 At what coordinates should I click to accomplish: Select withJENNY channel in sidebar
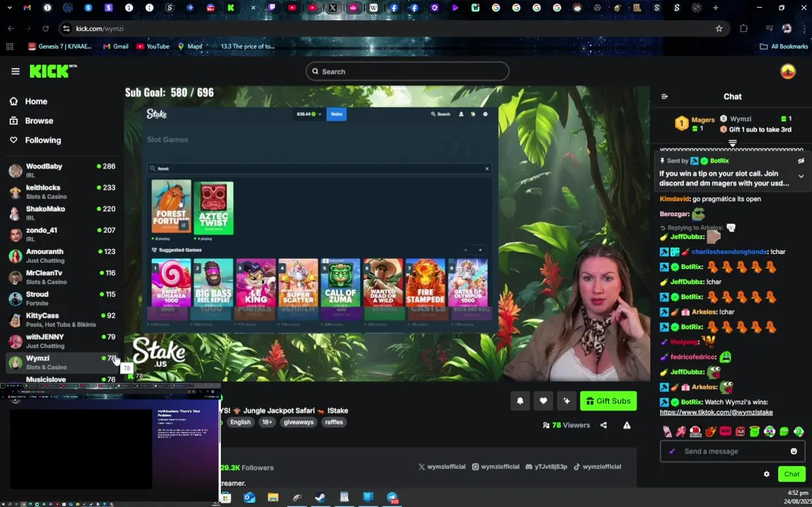62,341
